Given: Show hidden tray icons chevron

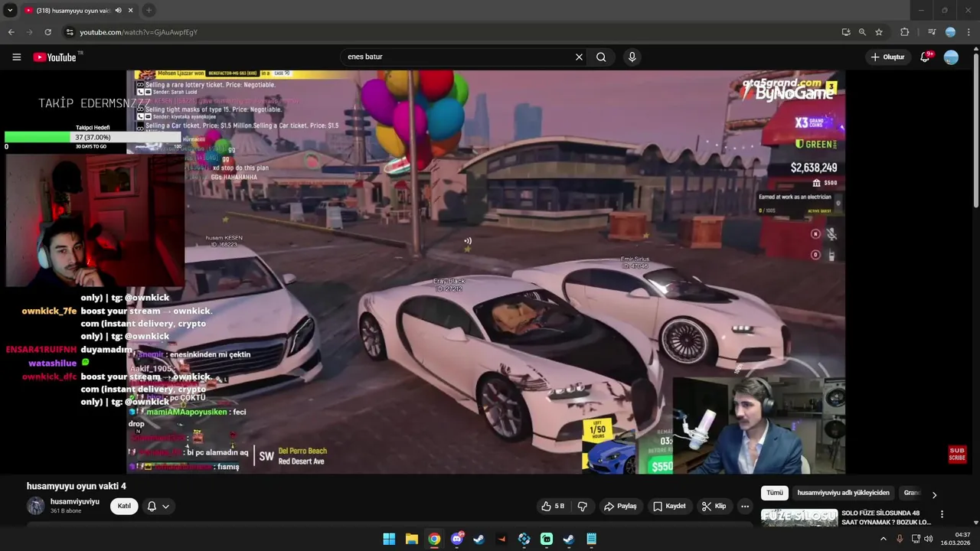Looking at the screenshot, I should click(x=883, y=539).
